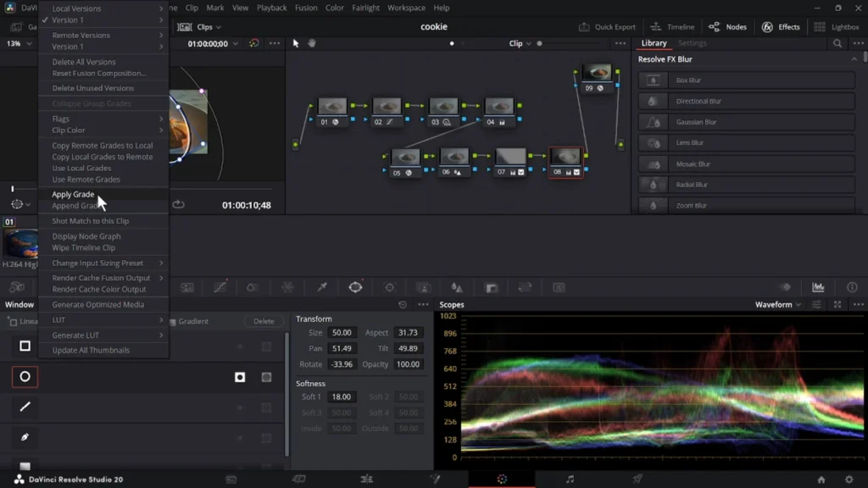This screenshot has height=488, width=868.
Task: Open the Qualifier eyedropper palette
Action: 321,288
